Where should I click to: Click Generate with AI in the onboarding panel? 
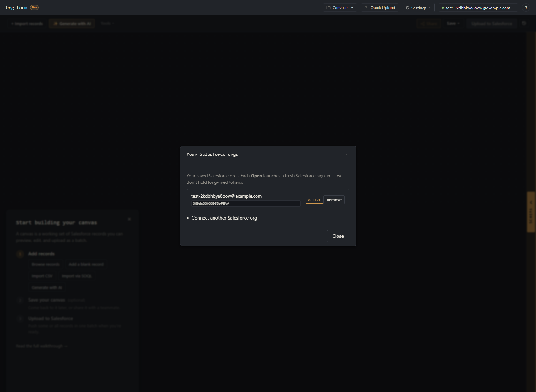point(47,287)
